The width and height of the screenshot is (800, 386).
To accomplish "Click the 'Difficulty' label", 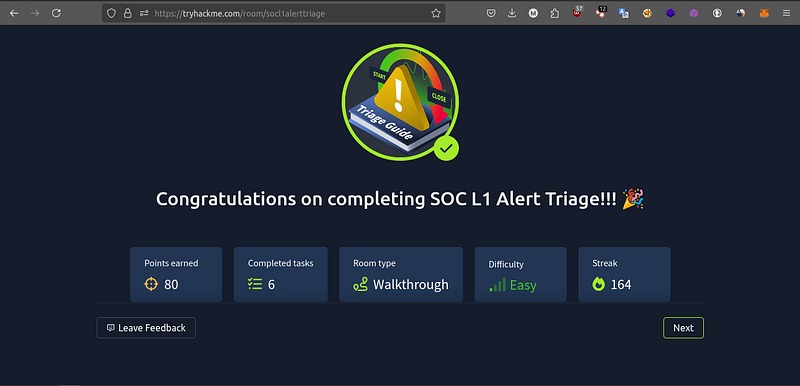I will click(506, 265).
